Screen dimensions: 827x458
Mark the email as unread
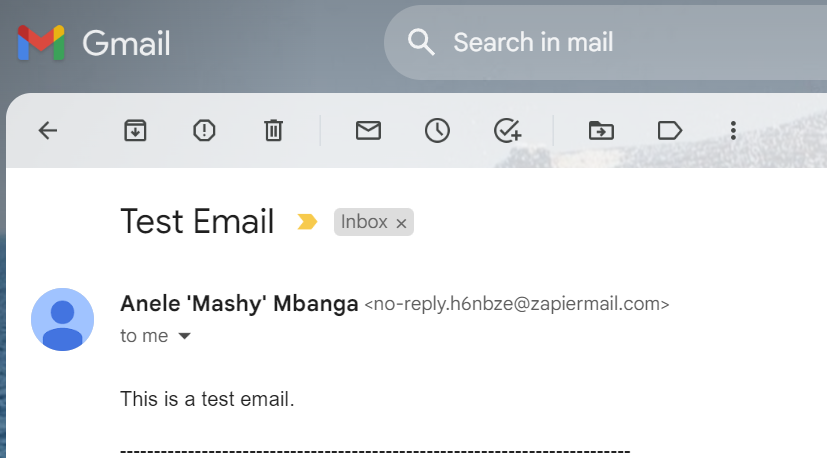[x=368, y=130]
